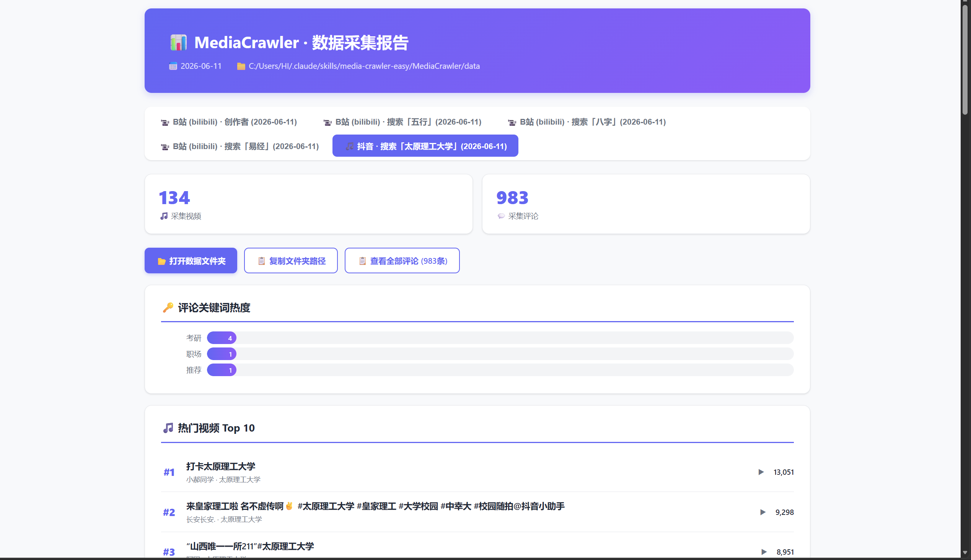Switch to the B站 创作者 tab
Image resolution: width=971 pixels, height=560 pixels.
coord(229,122)
